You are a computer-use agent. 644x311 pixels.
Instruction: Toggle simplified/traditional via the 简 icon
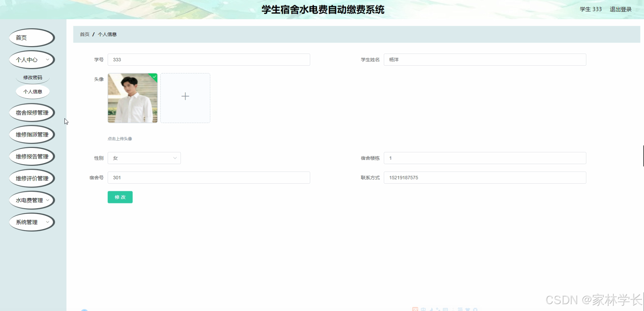click(460, 309)
